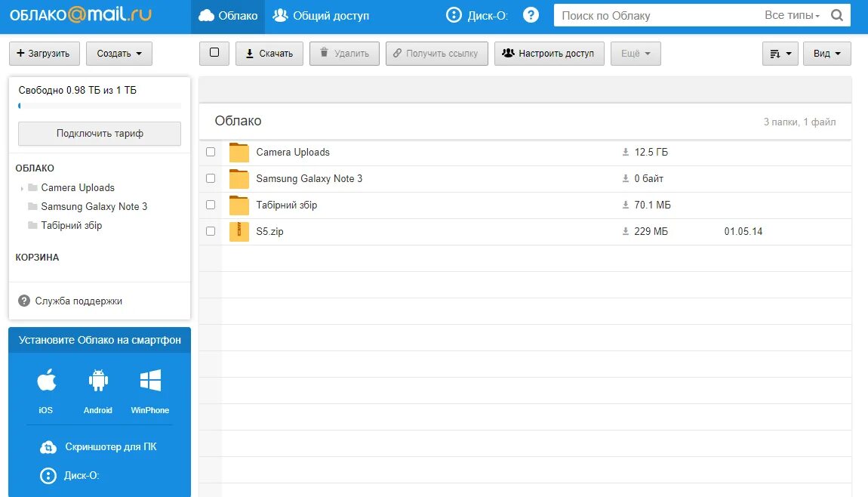Click the help question mark icon
The image size is (868, 497).
click(531, 15)
